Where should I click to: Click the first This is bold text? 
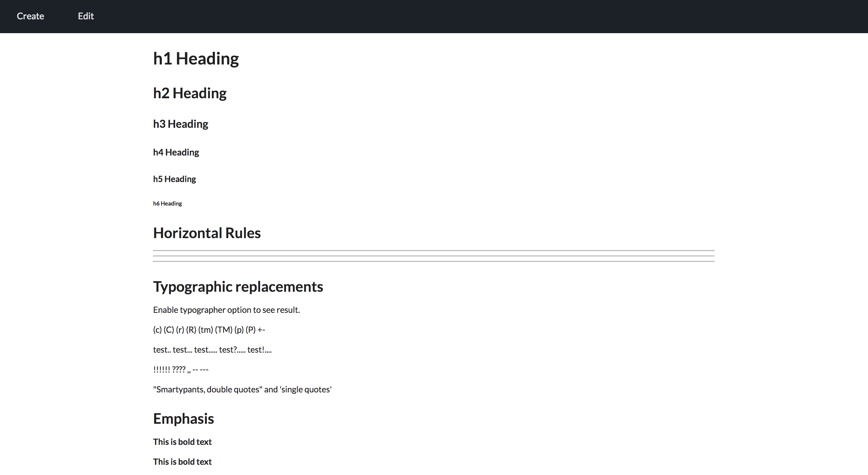coord(182,442)
